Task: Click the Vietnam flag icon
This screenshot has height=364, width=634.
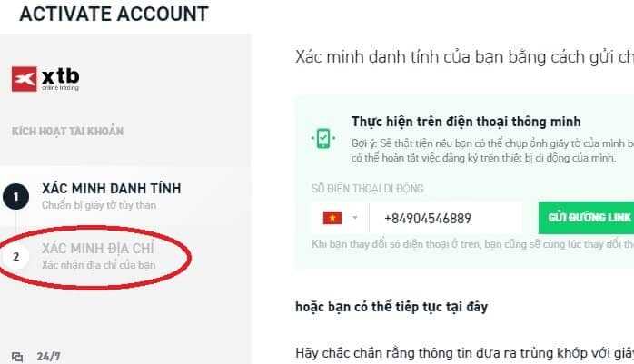Action: coord(332,218)
